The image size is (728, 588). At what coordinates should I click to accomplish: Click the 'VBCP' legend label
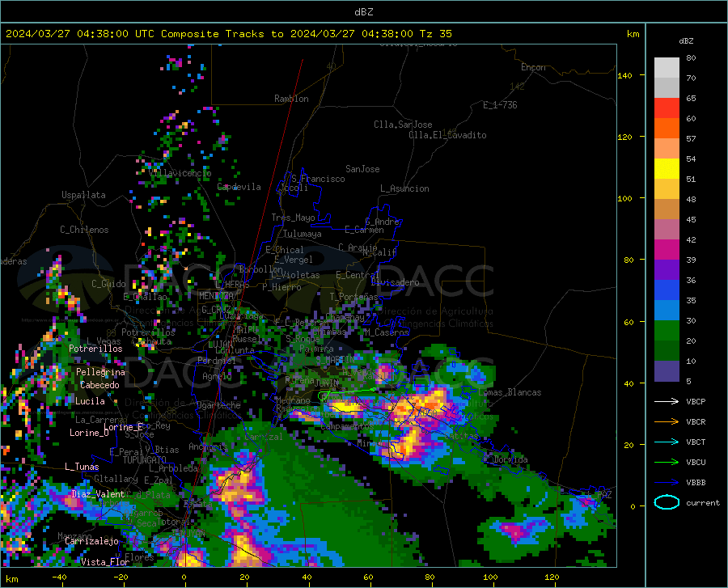tap(696, 401)
